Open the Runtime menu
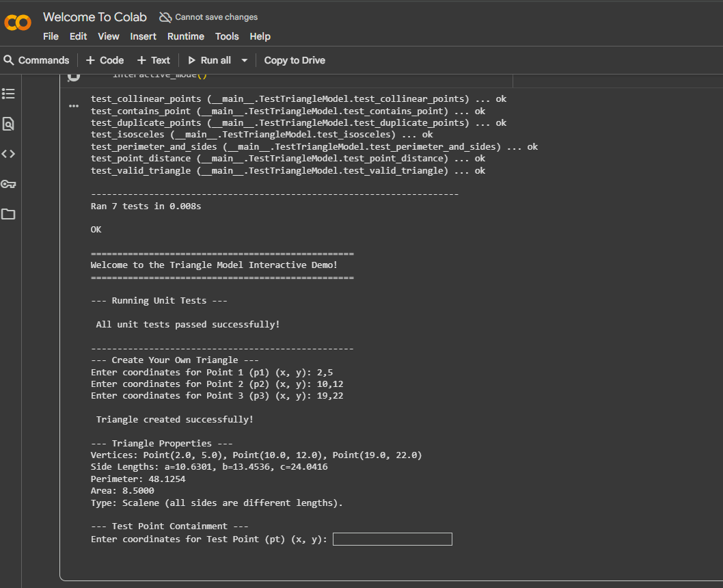The width and height of the screenshot is (723, 588). point(186,36)
